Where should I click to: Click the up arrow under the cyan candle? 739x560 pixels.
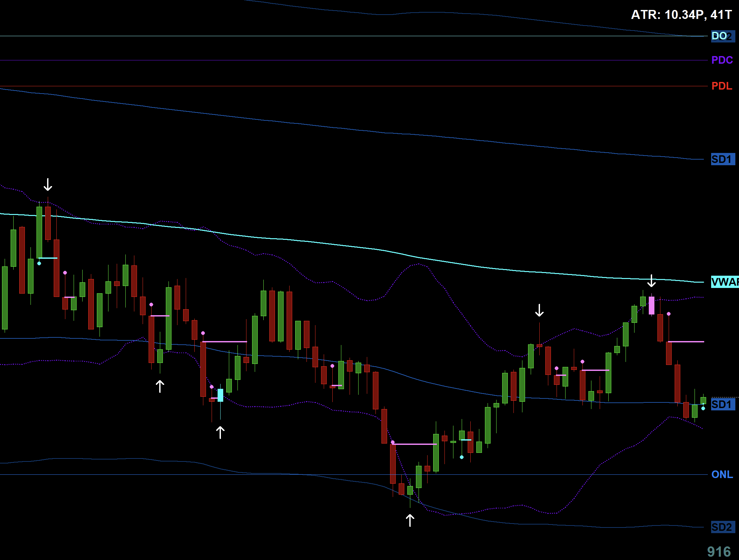click(x=220, y=432)
